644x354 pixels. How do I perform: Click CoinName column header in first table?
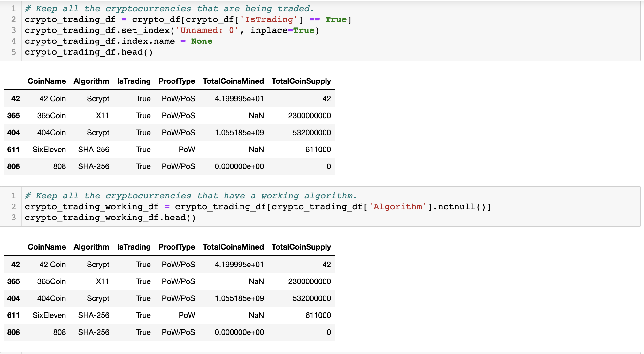47,81
